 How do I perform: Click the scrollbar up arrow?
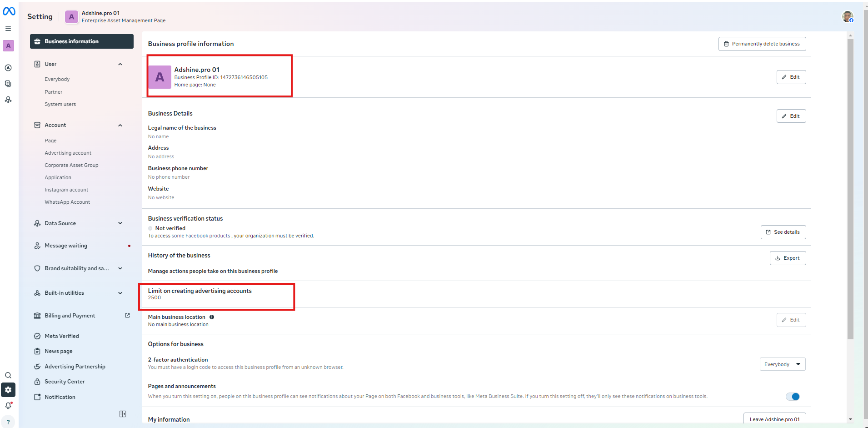click(850, 35)
